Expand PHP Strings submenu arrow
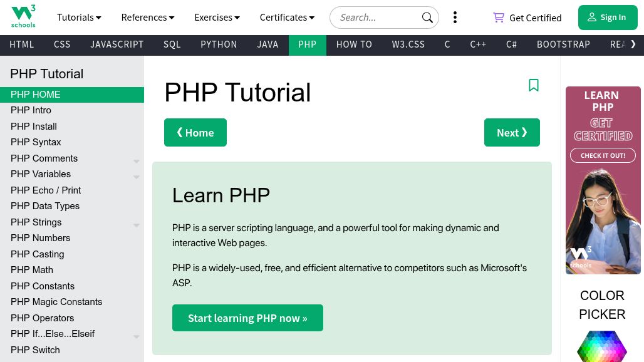Viewport: 644px width, 362px height. click(137, 225)
